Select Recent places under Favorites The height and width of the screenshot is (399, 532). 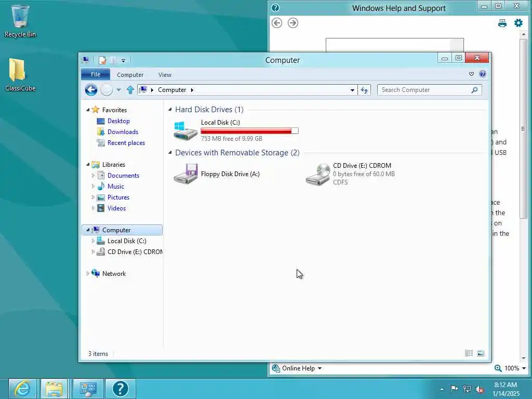(x=126, y=143)
